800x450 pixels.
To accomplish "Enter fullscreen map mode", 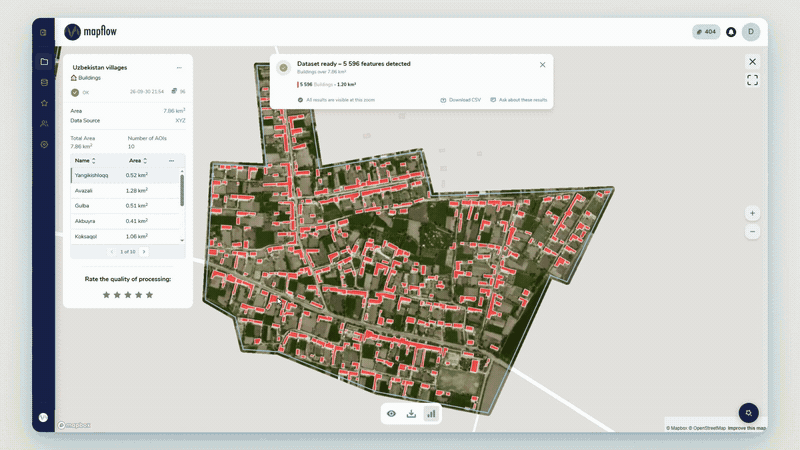I will coord(753,80).
